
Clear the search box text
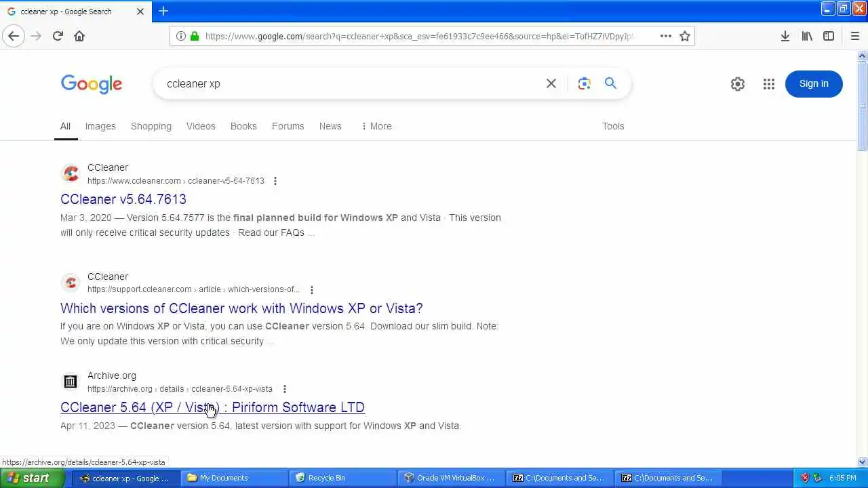[551, 83]
